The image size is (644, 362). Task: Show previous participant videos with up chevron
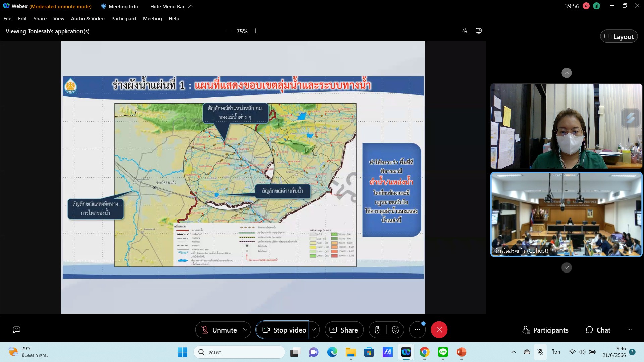pyautogui.click(x=567, y=73)
